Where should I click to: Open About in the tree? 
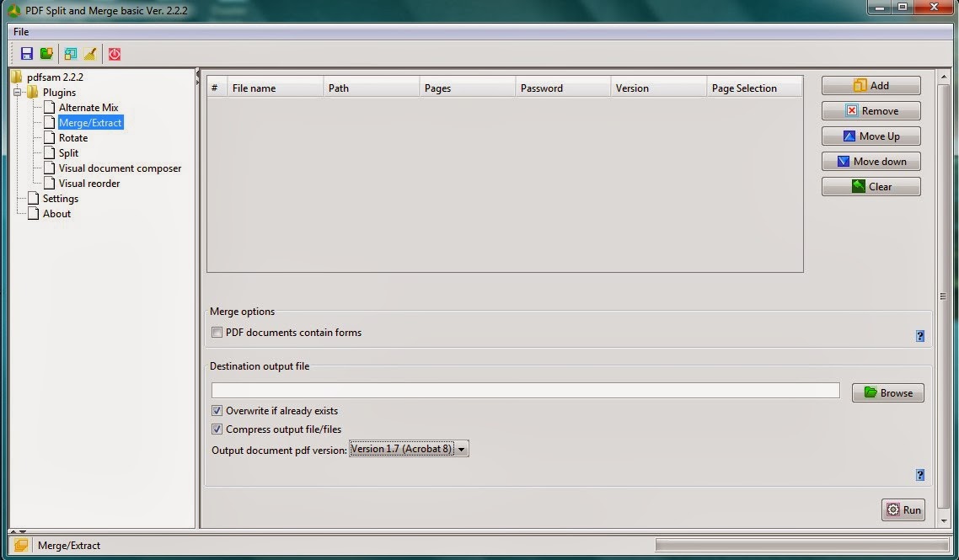[56, 214]
